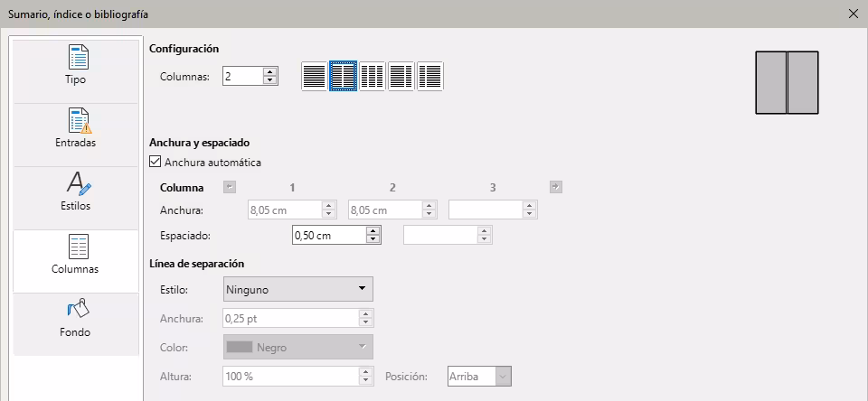Select the three equal columns preset icon
The height and width of the screenshot is (401, 868).
coord(372,77)
